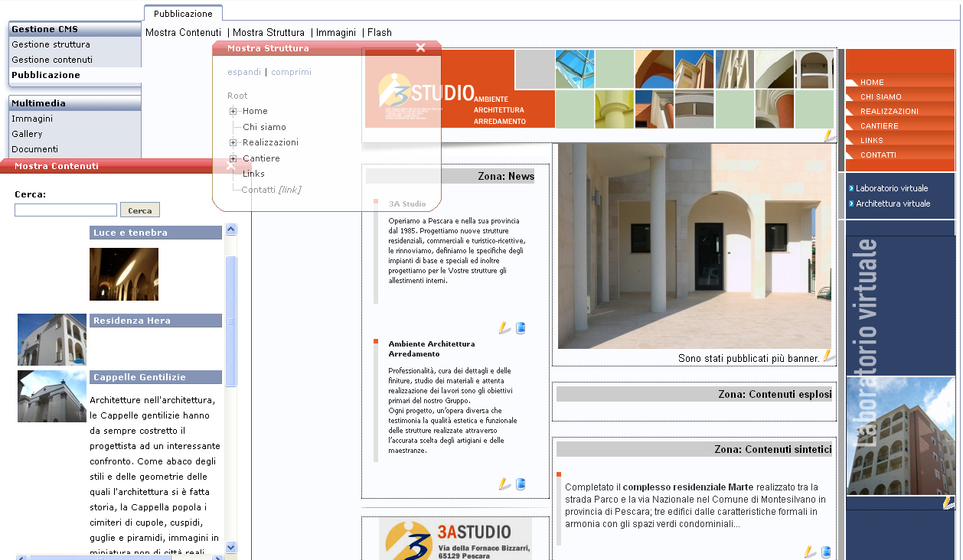Select Links in structure tree
This screenshot has width=963, height=560.
coord(253,174)
